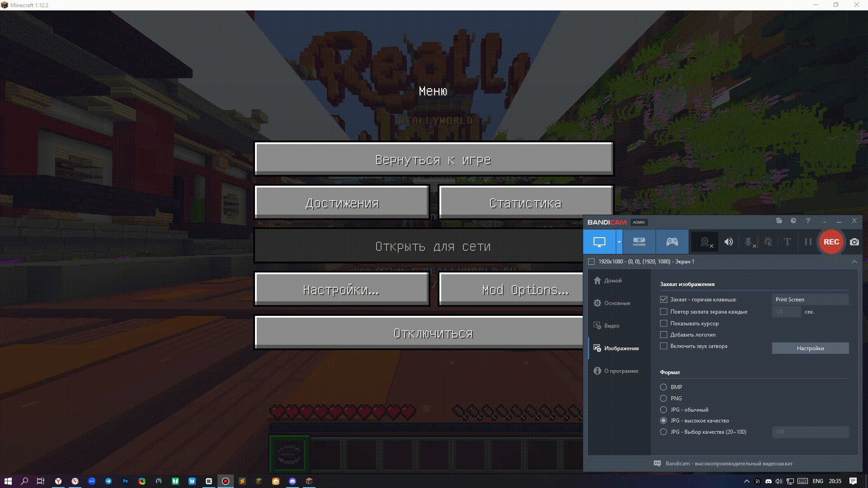
Task: Open Bandicam output folder icon
Action: (x=779, y=221)
